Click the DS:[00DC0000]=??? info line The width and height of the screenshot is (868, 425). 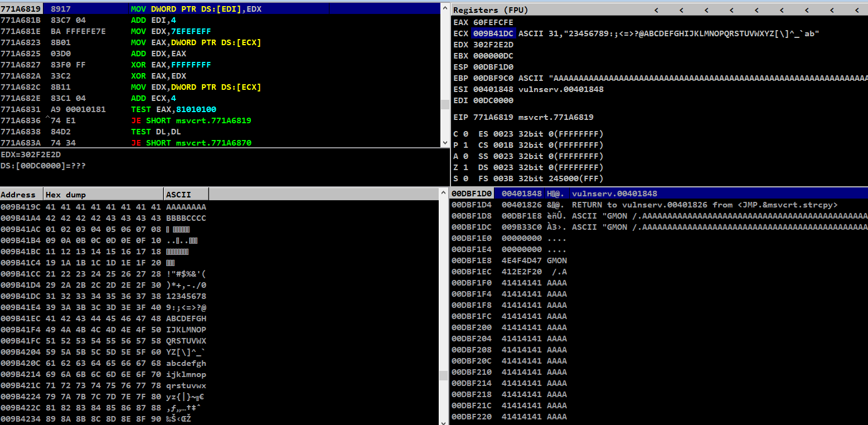43,166
